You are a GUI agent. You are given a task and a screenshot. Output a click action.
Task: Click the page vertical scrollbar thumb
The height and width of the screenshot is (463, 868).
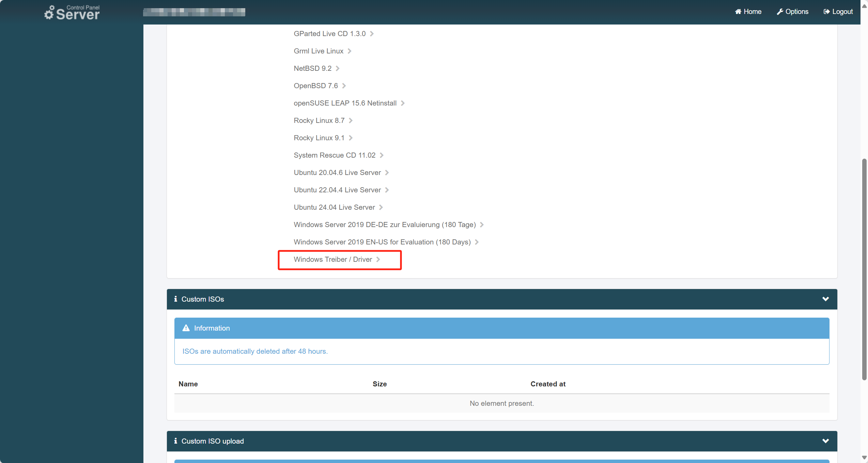click(864, 269)
